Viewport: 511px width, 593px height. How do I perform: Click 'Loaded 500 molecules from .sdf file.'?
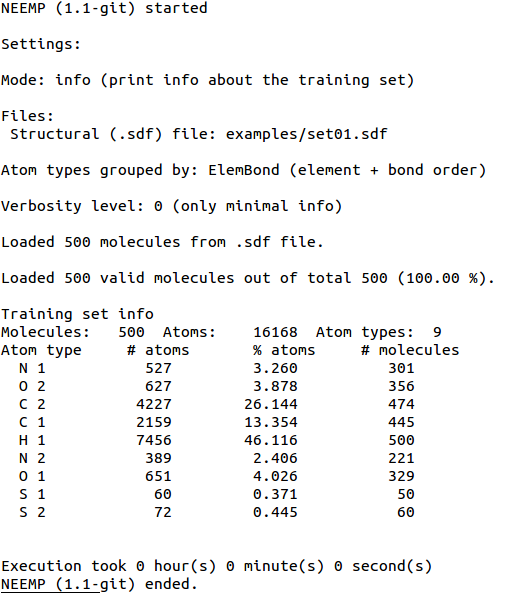(x=162, y=242)
